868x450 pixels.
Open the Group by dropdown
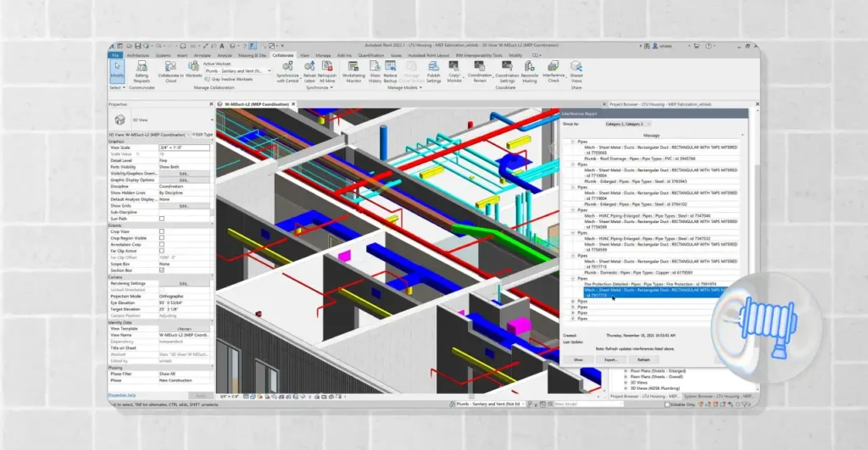[x=628, y=124]
